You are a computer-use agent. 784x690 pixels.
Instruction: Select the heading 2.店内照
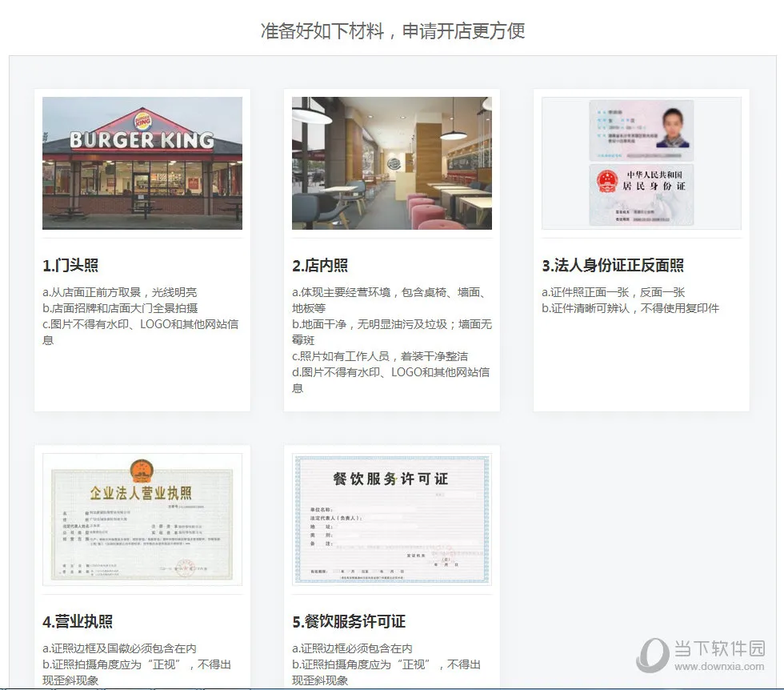coord(320,265)
